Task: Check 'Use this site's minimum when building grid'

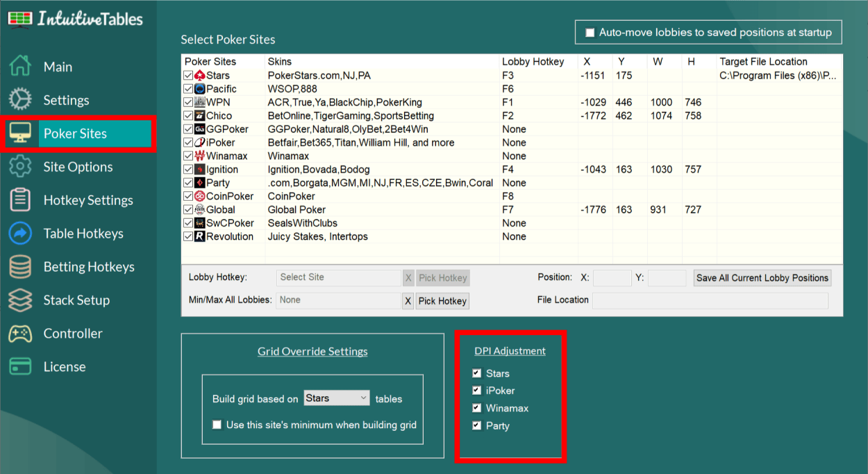Action: pos(217,425)
